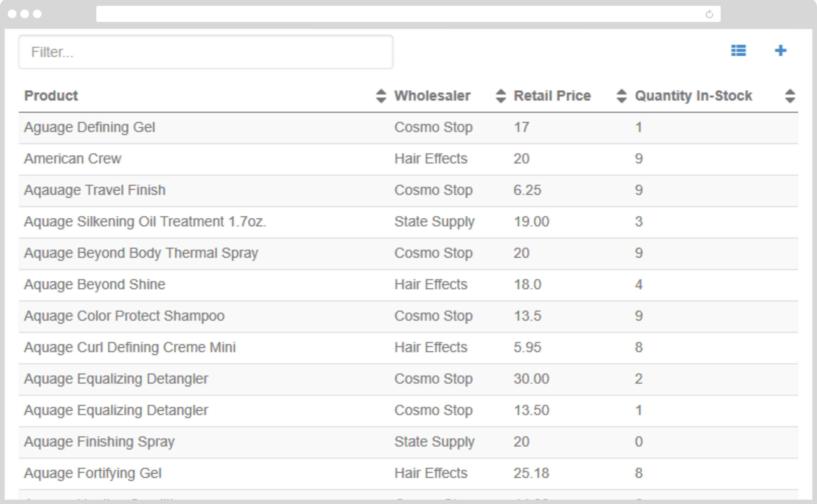Select Aquage Beyond Shine product
Image resolution: width=817 pixels, height=504 pixels.
point(95,285)
